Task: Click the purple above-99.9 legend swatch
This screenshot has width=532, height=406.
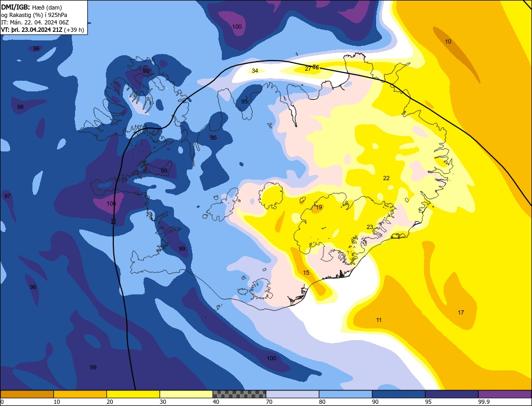Action: (x=505, y=394)
